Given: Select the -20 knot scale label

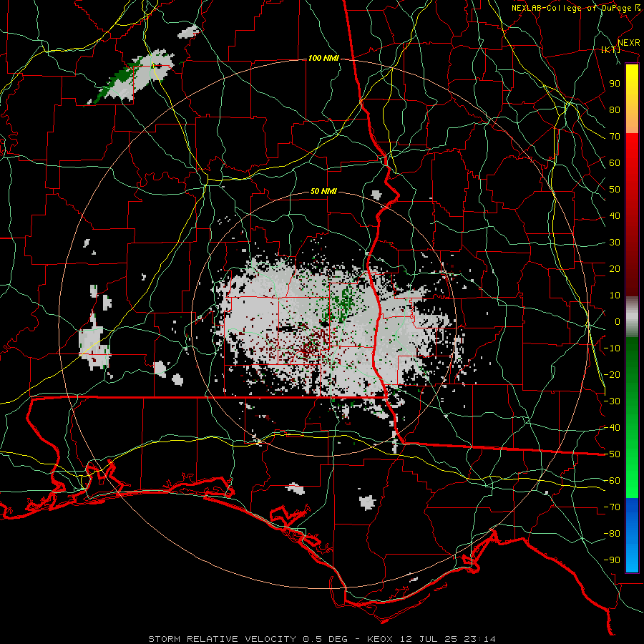Looking at the screenshot, I should point(612,375).
